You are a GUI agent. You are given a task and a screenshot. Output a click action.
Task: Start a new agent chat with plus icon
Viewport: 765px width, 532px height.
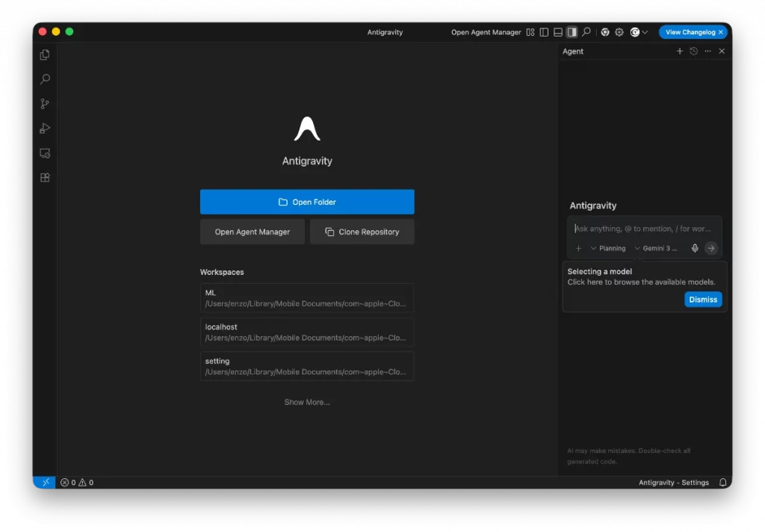coord(680,52)
